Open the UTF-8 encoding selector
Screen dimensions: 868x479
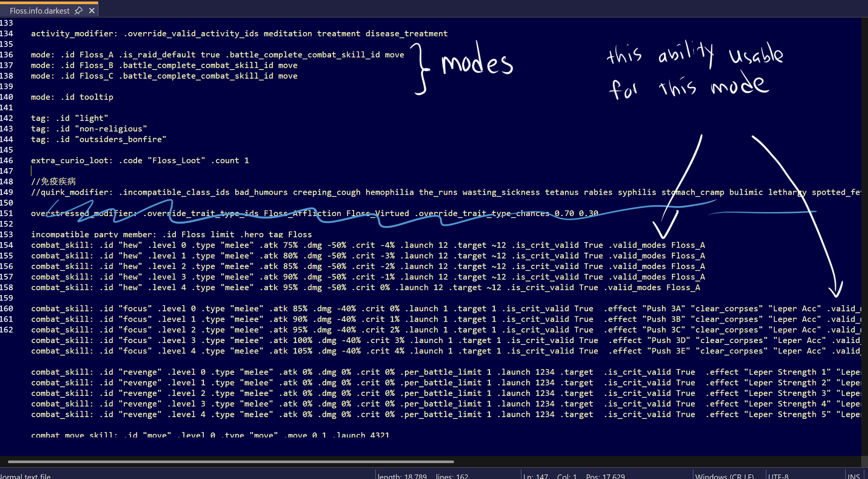tap(778, 476)
